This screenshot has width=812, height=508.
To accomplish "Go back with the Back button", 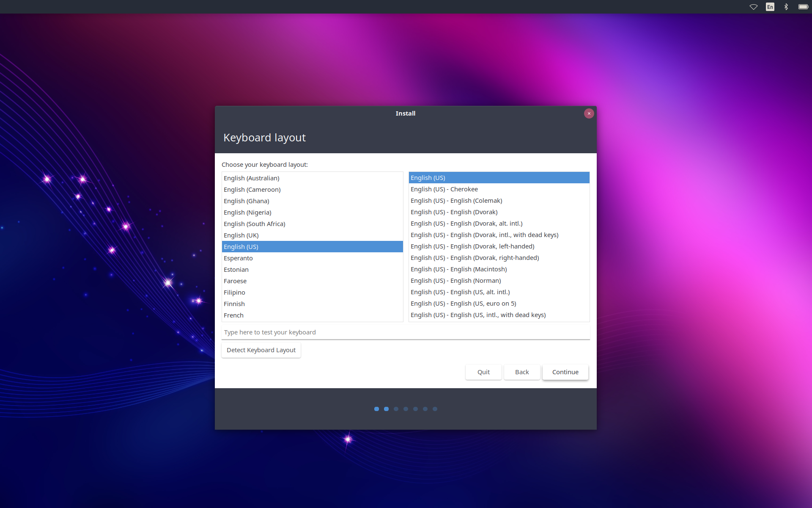I will tap(522, 372).
